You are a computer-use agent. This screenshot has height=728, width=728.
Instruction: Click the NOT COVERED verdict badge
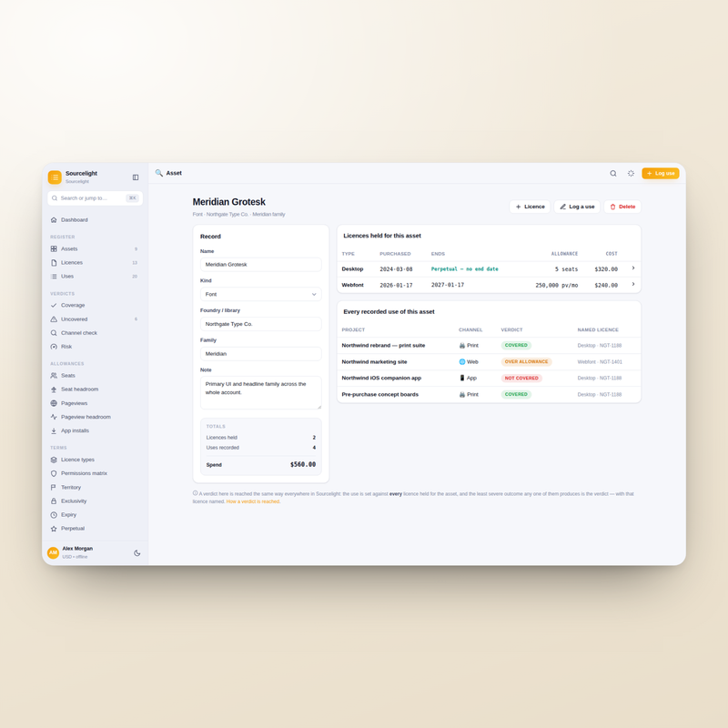click(521, 378)
